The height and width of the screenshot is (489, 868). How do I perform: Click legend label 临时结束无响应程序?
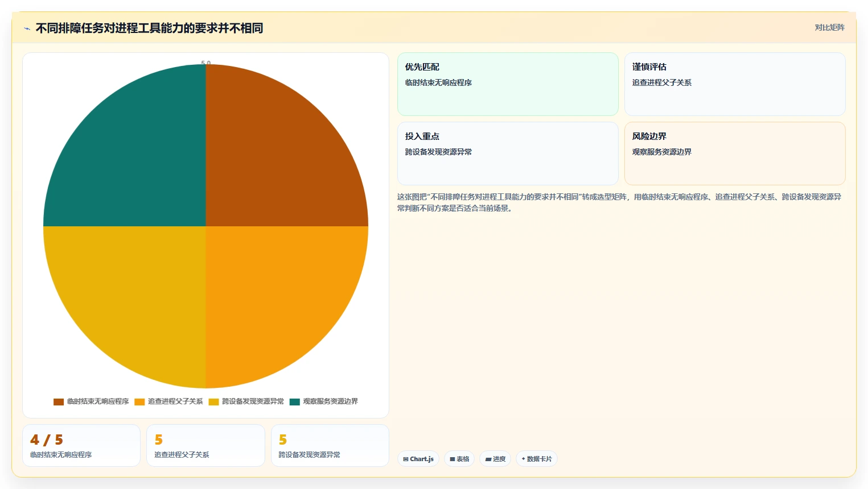pyautogui.click(x=98, y=401)
